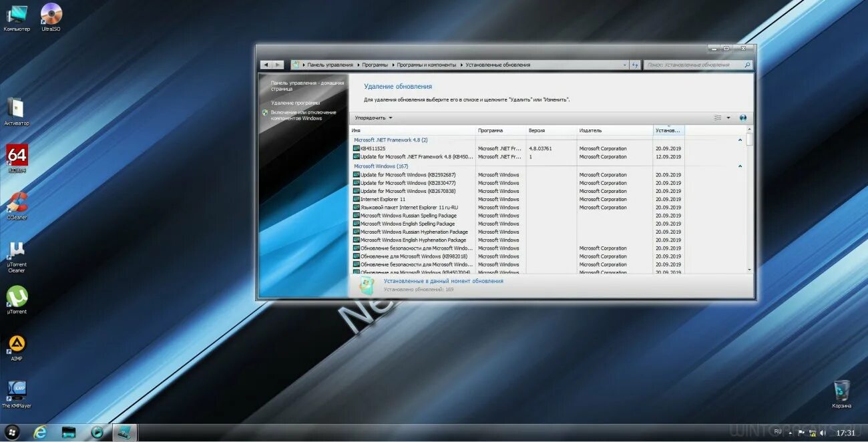Open the UltraISO desktop shortcut
Screen dimensions: 868x442
pyautogui.click(x=51, y=17)
